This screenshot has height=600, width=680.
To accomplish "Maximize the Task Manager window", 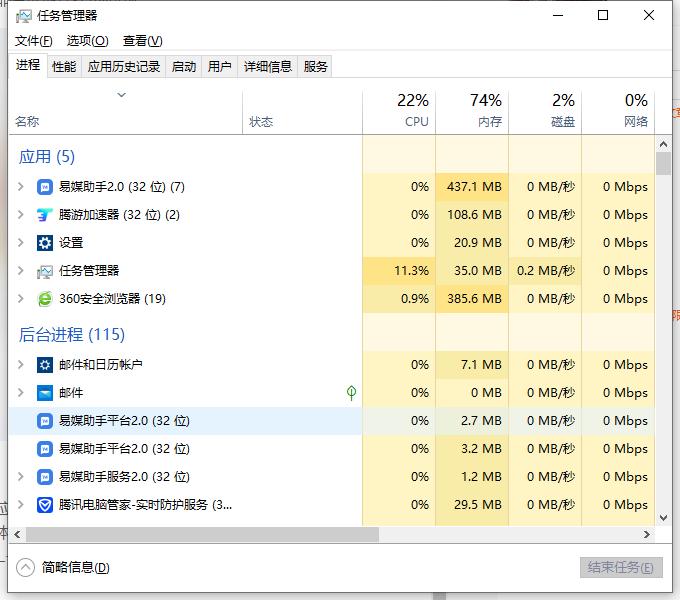I will [603, 16].
